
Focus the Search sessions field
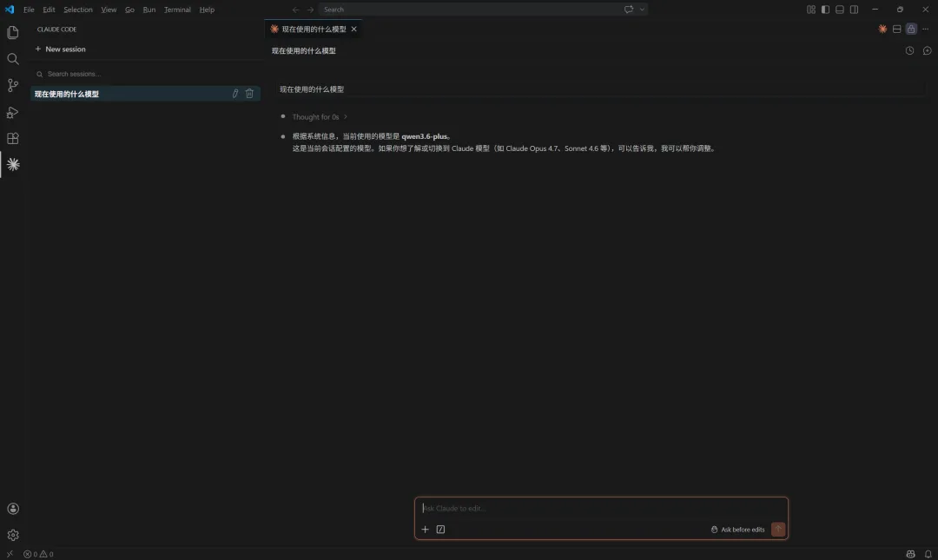(145, 74)
